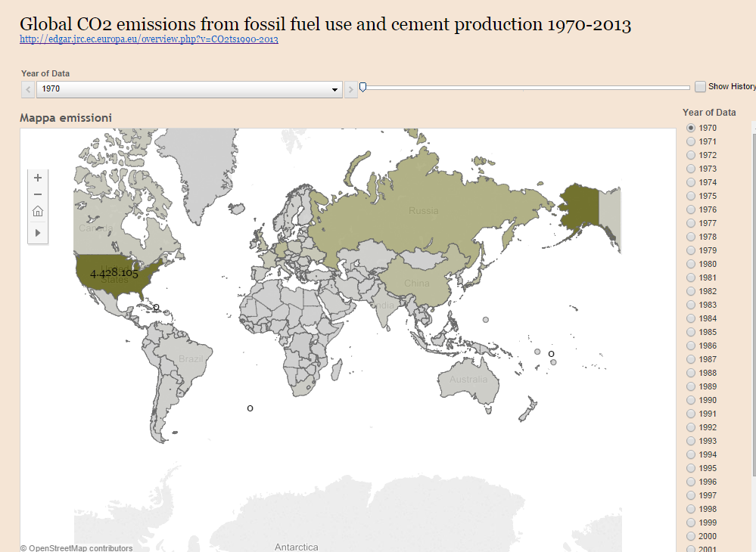Go to previous year with left arrow

(x=28, y=89)
